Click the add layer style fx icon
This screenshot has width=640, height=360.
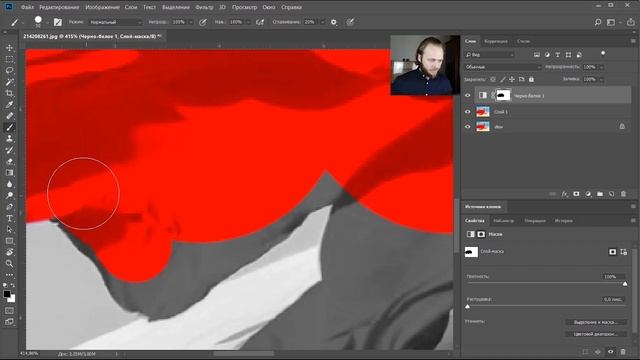click(564, 194)
